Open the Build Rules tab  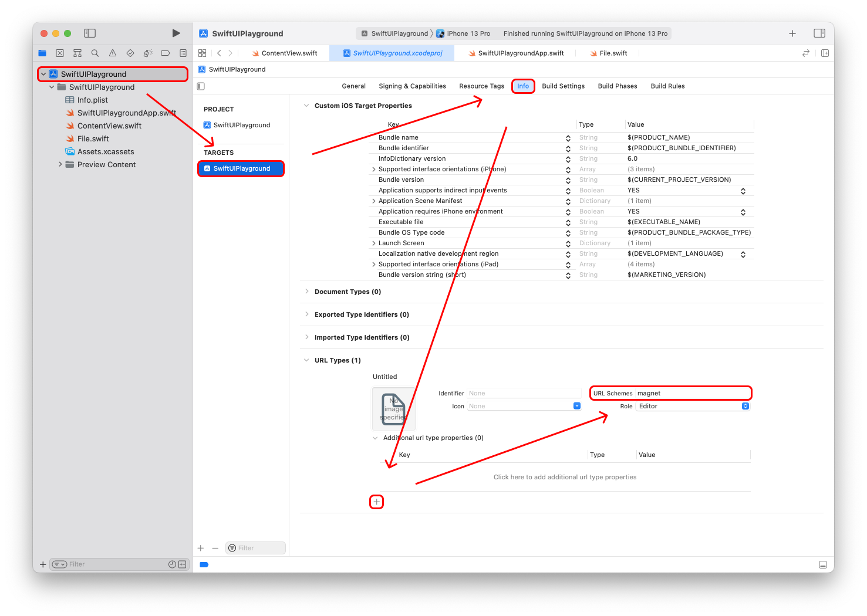[x=668, y=86]
